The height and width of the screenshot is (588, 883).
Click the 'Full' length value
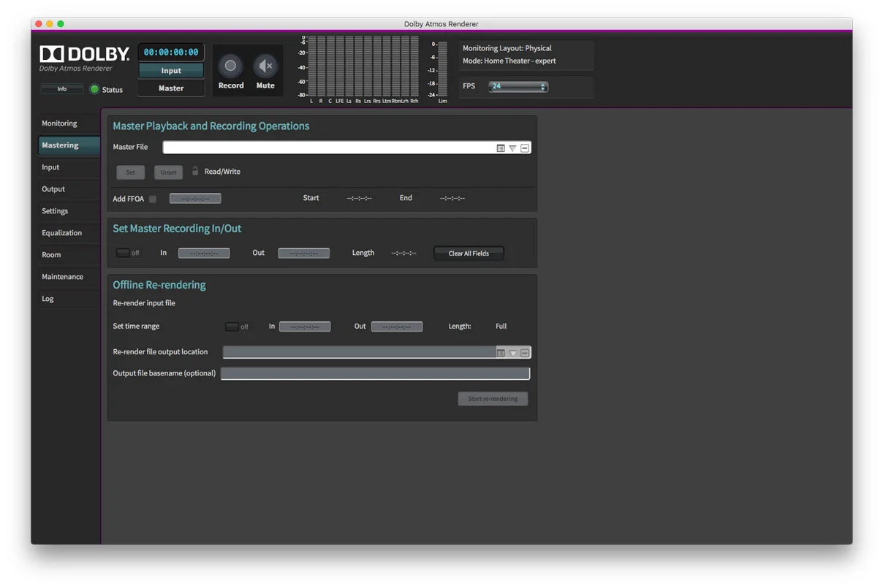point(501,327)
